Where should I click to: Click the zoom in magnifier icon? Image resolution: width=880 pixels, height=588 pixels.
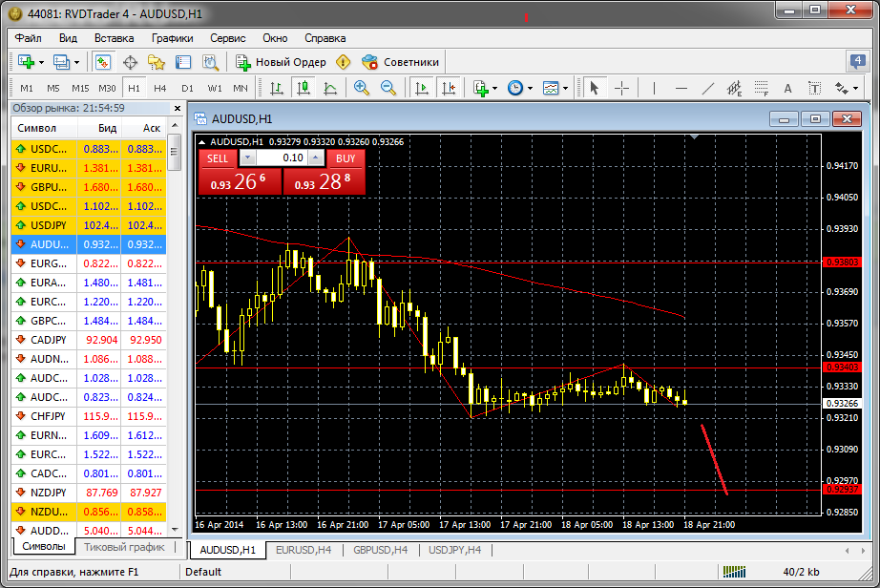tap(361, 88)
